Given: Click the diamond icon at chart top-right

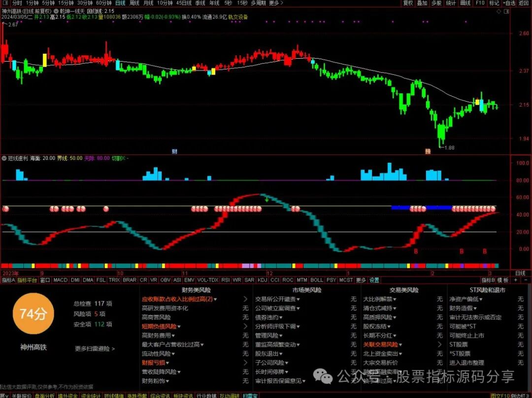Looking at the screenshot, I should tap(499, 11).
